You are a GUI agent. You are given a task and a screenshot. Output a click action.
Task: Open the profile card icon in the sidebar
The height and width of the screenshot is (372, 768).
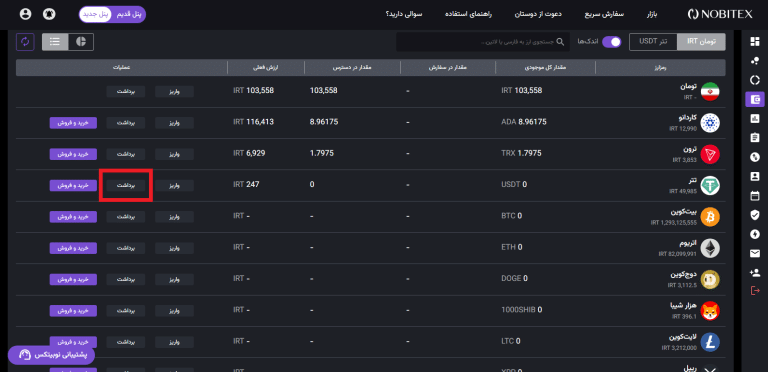point(754,176)
